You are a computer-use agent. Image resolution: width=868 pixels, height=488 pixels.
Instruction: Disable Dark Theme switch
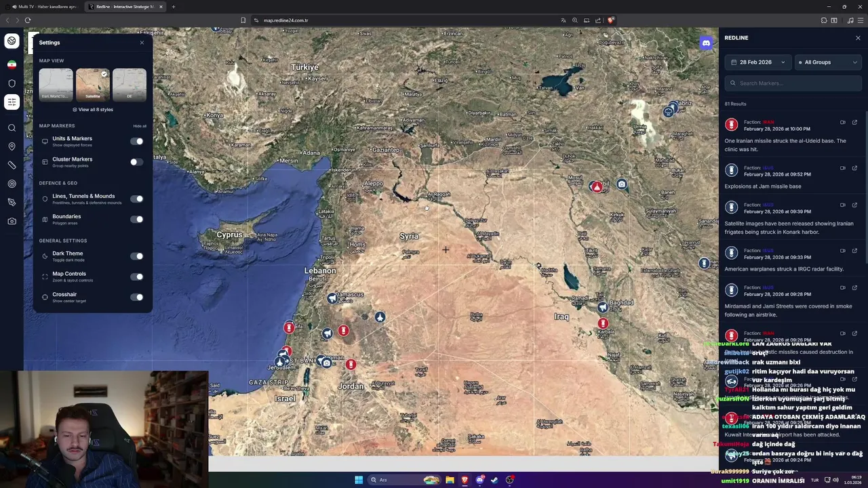click(x=137, y=256)
